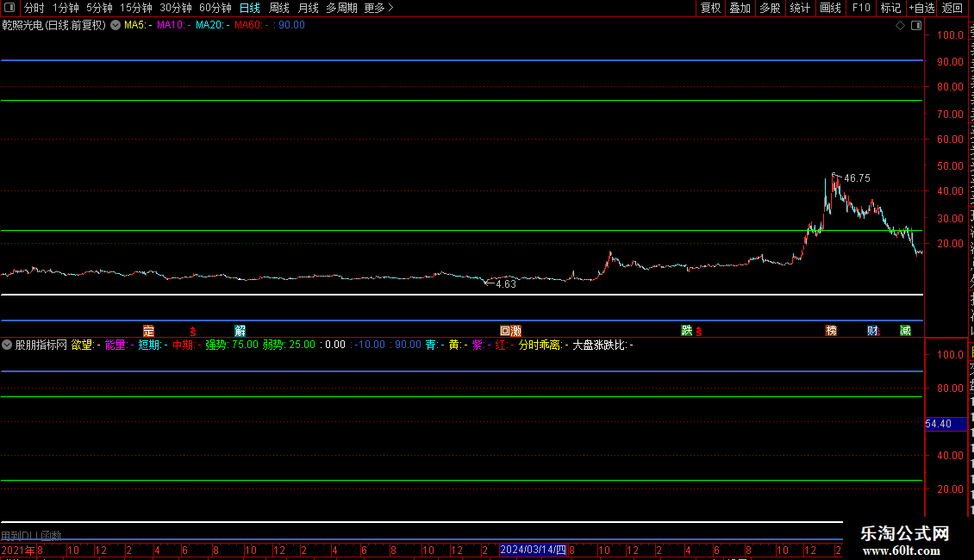
Task: Click red S marker beside 跌
Action: coord(699,333)
